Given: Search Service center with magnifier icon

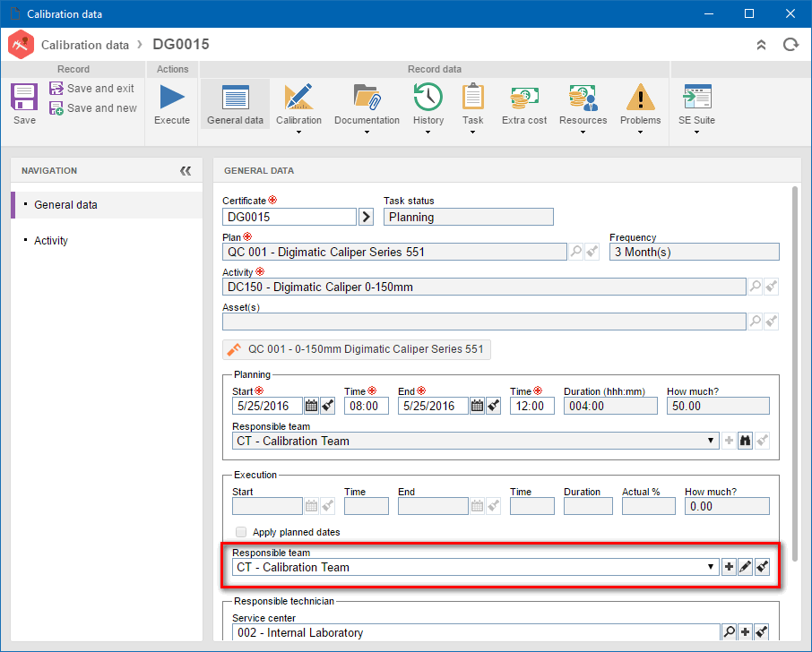Looking at the screenshot, I should [x=729, y=631].
